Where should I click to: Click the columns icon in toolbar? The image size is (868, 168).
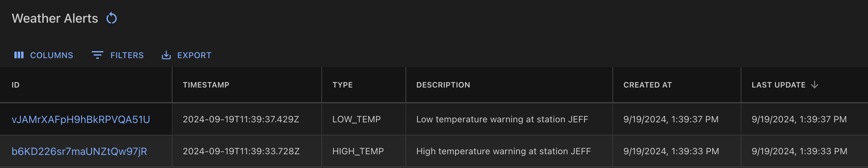tap(19, 55)
